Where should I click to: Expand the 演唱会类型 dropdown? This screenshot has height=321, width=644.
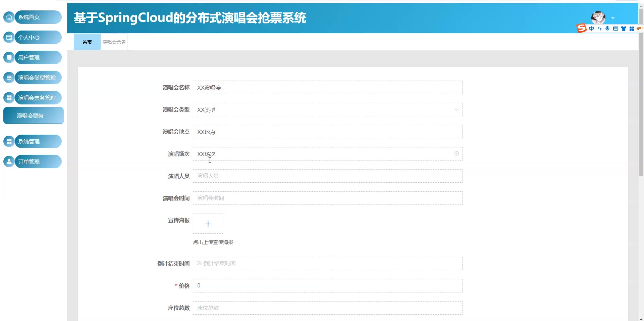457,109
